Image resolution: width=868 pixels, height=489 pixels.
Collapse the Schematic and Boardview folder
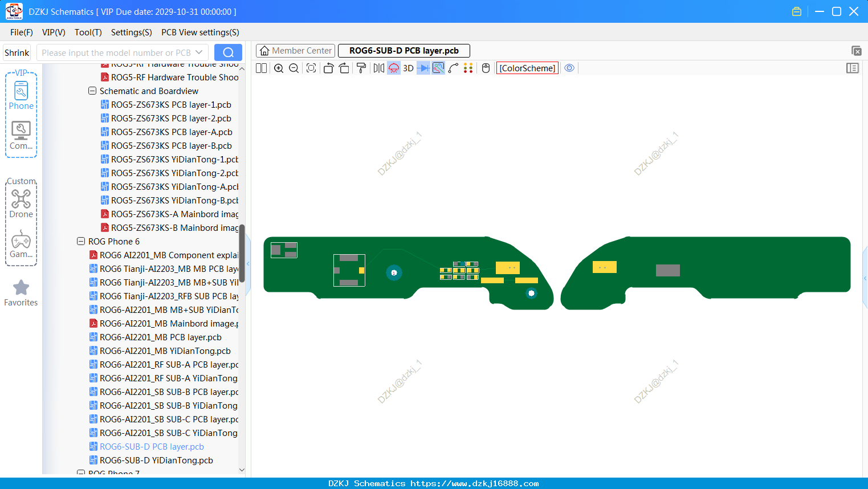click(92, 91)
